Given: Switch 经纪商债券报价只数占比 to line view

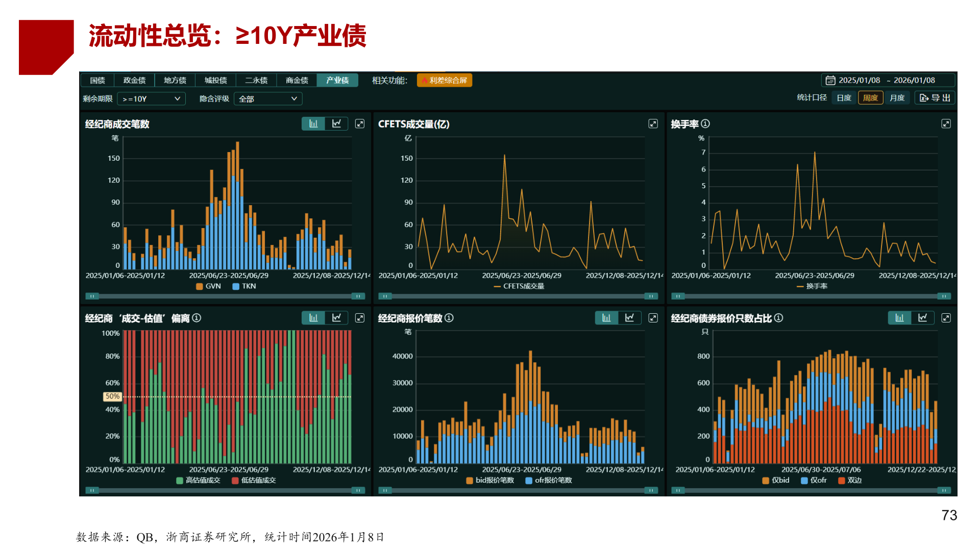Looking at the screenshot, I should point(922,317).
